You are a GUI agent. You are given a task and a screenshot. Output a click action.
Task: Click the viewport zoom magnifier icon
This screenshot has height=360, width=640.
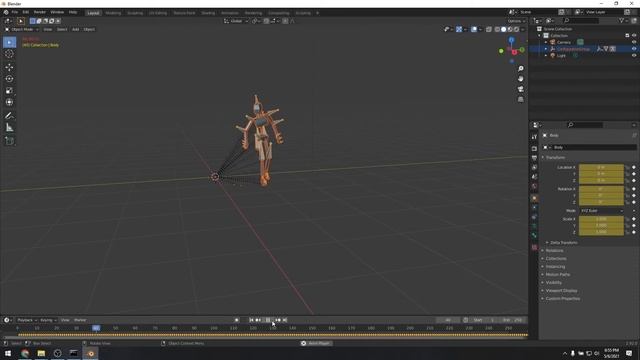pos(520,69)
